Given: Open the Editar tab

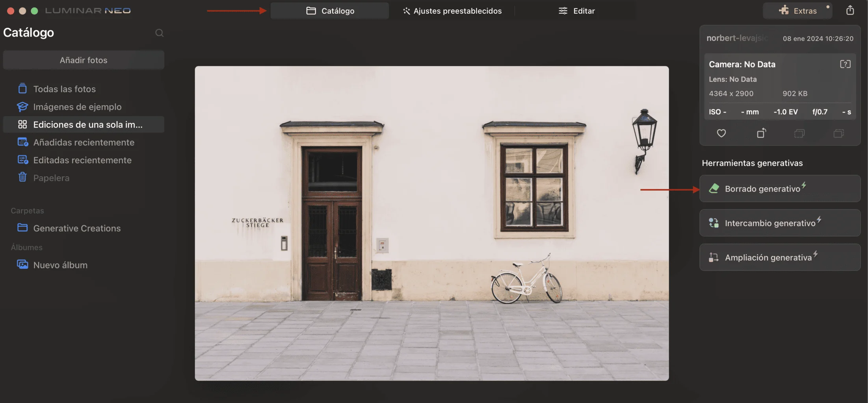Looking at the screenshot, I should click(x=576, y=11).
